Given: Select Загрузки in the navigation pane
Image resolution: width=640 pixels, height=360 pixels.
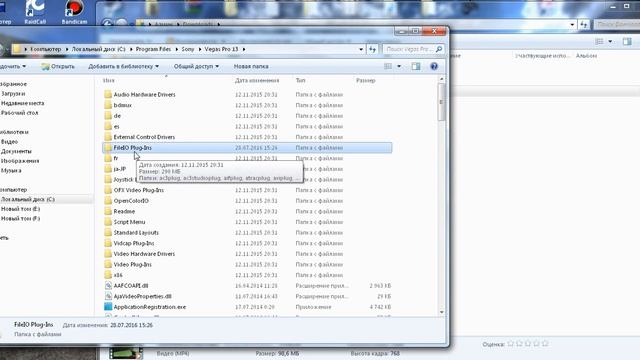Looking at the screenshot, I should coord(13,93).
